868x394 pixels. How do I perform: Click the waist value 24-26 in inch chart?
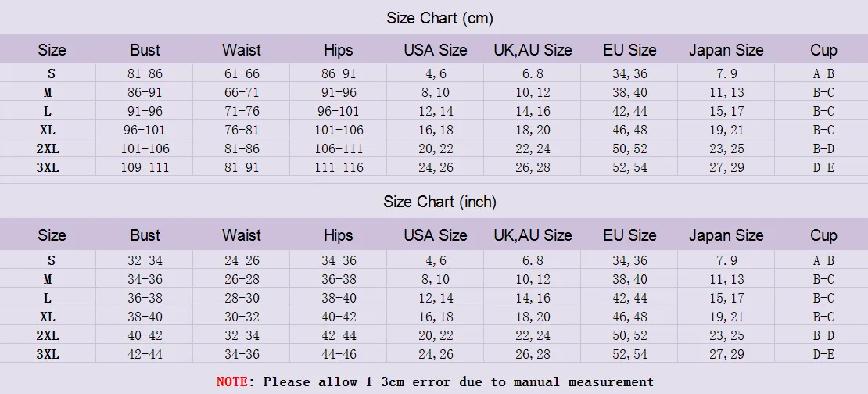pyautogui.click(x=242, y=260)
